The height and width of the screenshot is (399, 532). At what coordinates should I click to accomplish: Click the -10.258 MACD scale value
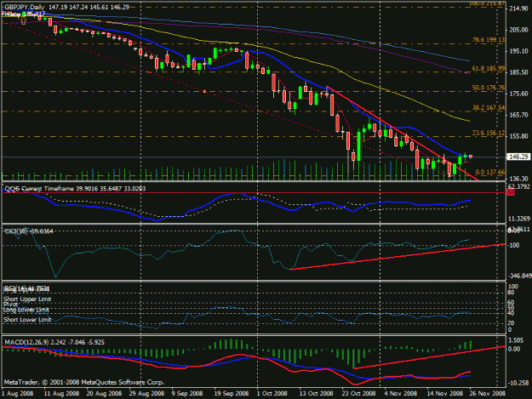pyautogui.click(x=518, y=383)
